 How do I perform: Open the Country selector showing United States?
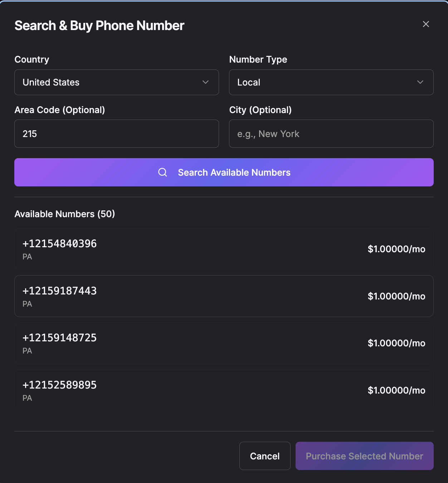[117, 82]
